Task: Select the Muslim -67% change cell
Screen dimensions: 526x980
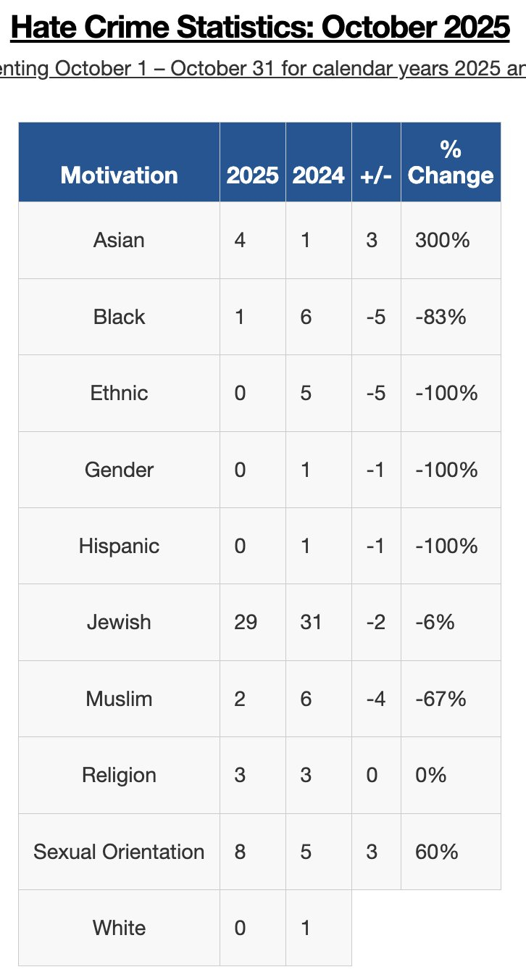Action: (x=441, y=699)
